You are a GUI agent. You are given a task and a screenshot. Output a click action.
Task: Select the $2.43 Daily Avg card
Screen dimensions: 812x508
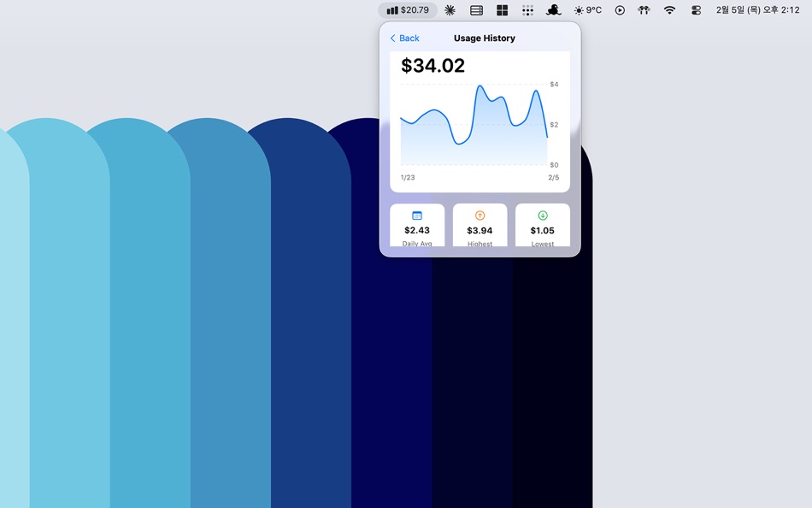click(417, 225)
